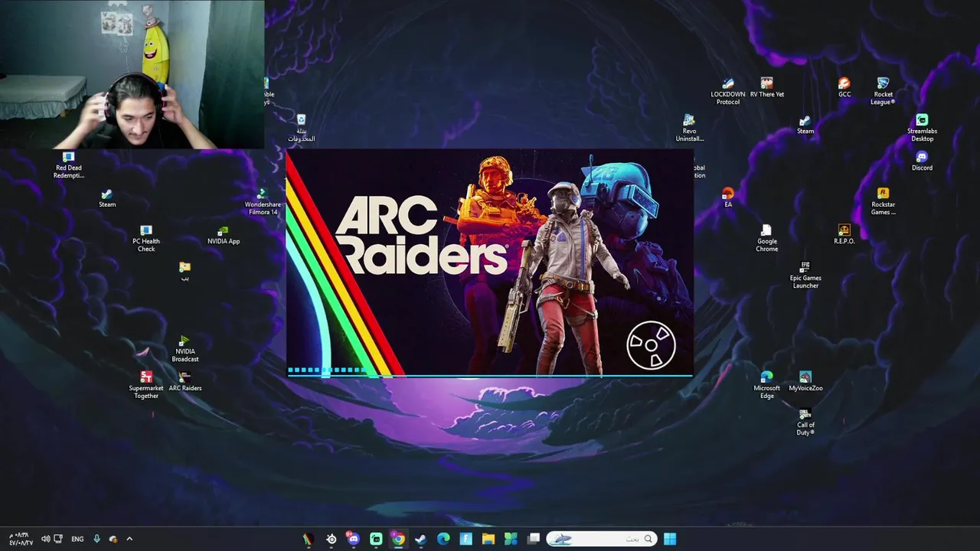Screen dimensions: 980x551
Task: Change the ENG input language indicator
Action: tap(77, 539)
